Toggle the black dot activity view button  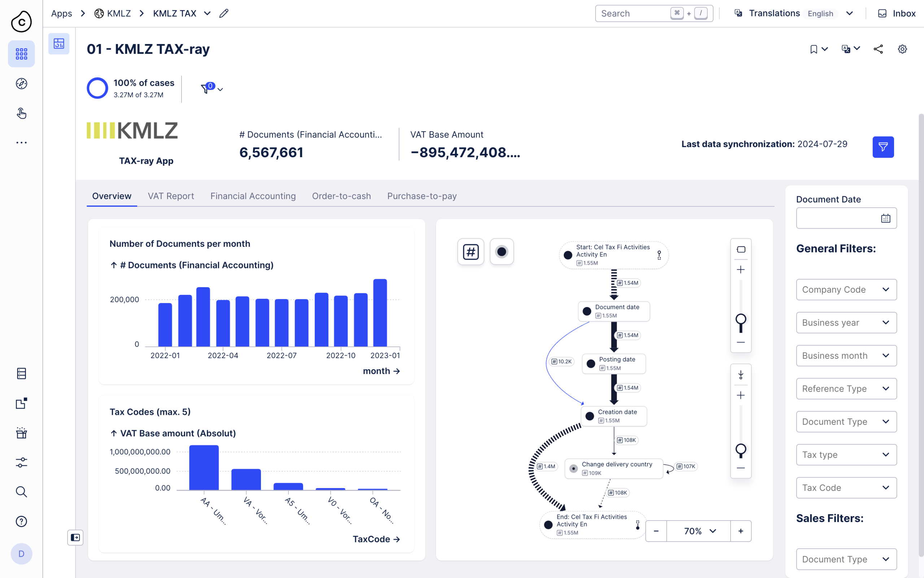(502, 251)
